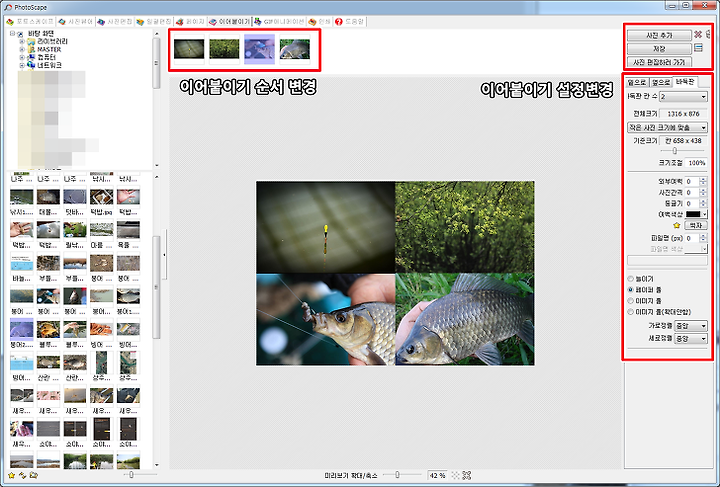Expand the 컴퓨터 tree node

[x=22, y=57]
